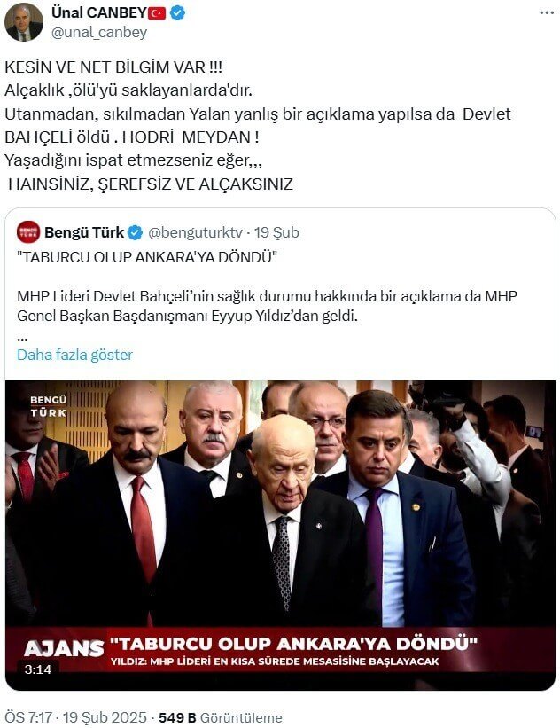Click the AJANS logo in video banner

64,648
